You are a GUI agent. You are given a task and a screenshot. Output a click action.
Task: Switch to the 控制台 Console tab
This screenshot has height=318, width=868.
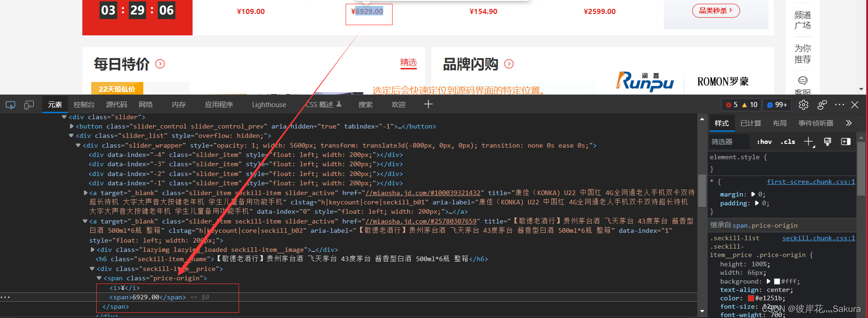[84, 105]
